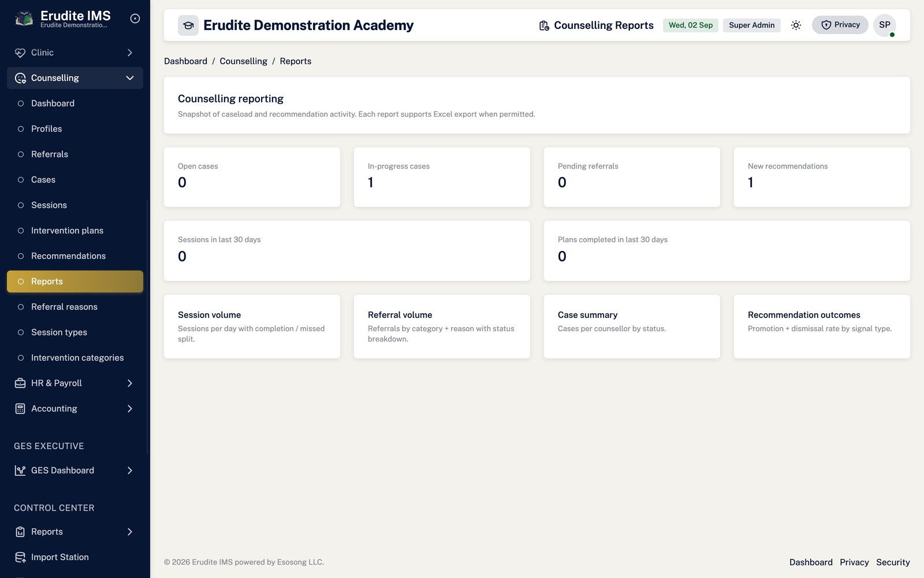Click the footer Privacy link
The image size is (924, 578).
click(854, 562)
